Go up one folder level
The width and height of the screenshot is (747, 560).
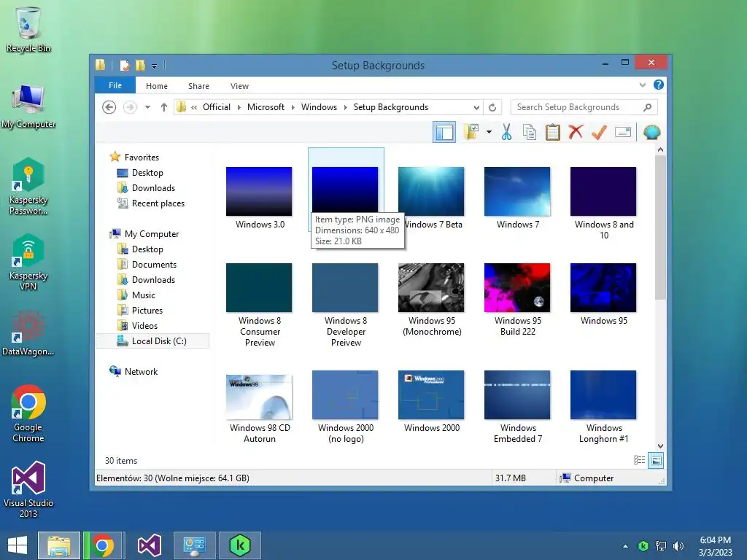tap(164, 107)
